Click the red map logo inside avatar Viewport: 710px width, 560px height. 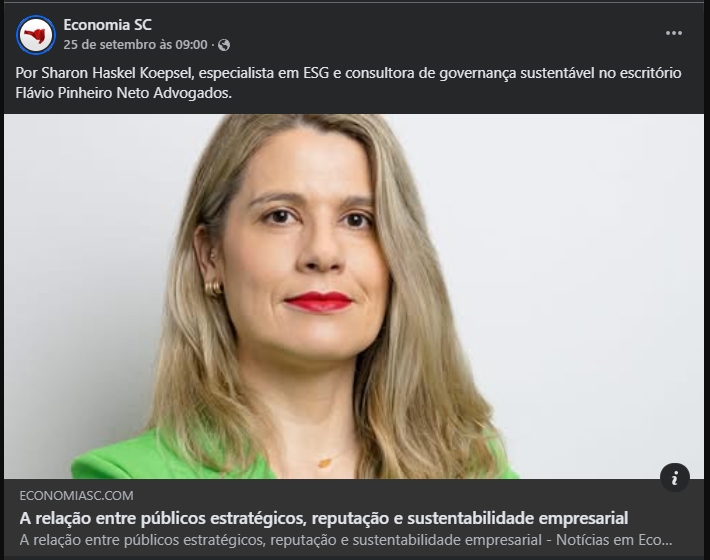pos(35,35)
